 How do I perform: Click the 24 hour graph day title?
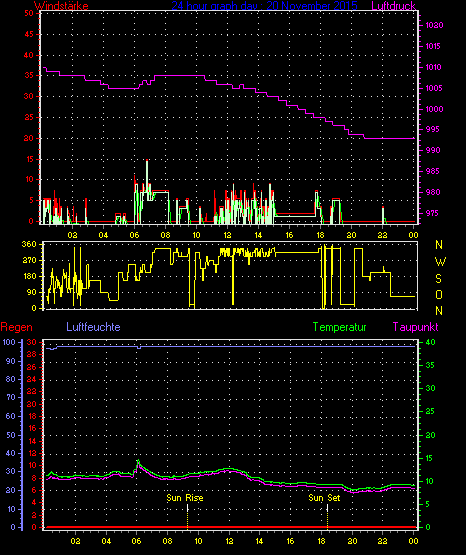coord(264,5)
